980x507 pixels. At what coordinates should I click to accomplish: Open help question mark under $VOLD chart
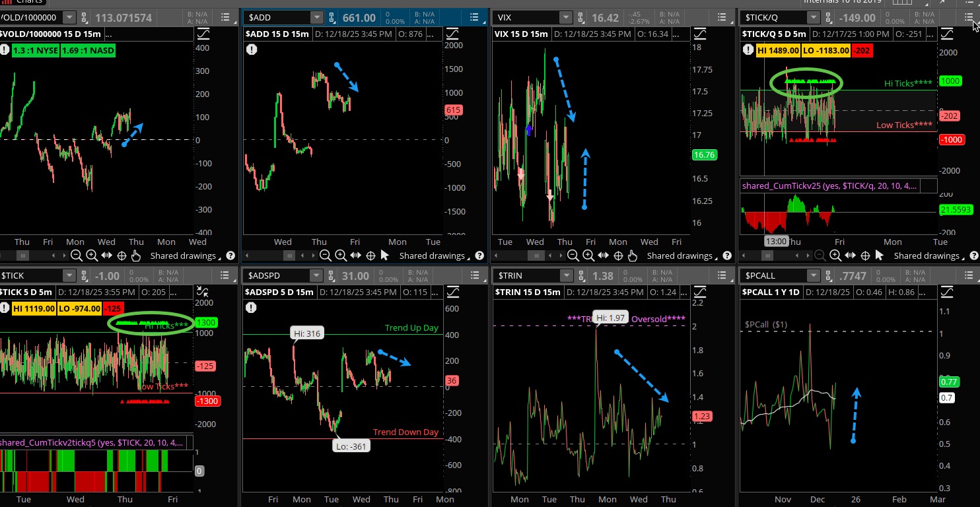pyautogui.click(x=230, y=256)
